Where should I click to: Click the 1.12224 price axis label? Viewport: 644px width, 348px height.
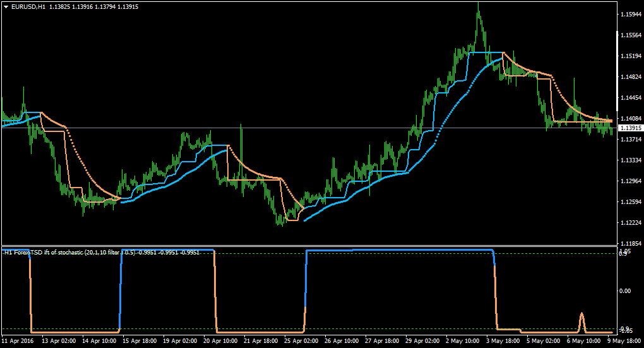click(x=631, y=223)
